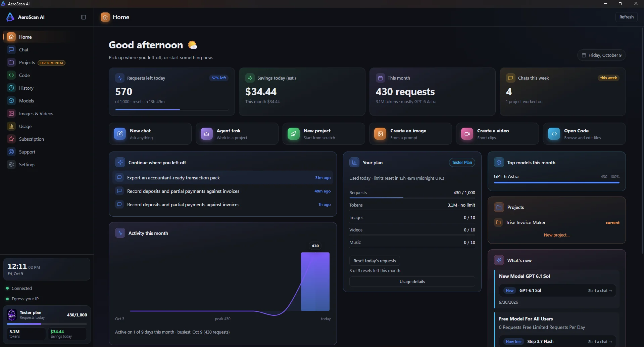This screenshot has width=644, height=347.
Task: Click the This month calendar icon
Action: click(x=380, y=78)
